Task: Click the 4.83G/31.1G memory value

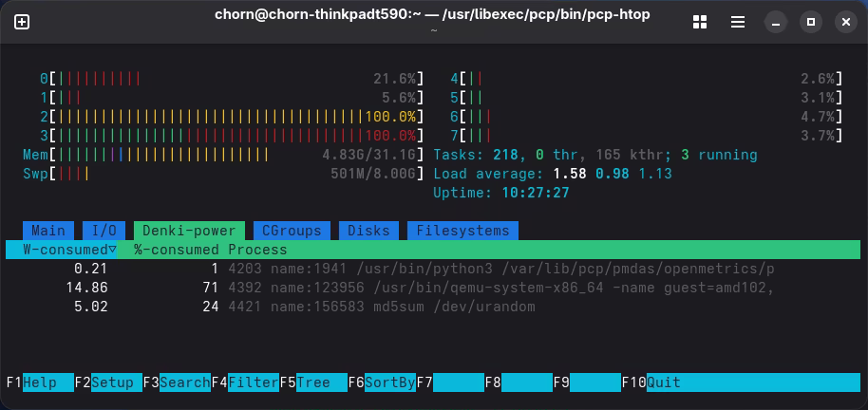Action: 368,155
